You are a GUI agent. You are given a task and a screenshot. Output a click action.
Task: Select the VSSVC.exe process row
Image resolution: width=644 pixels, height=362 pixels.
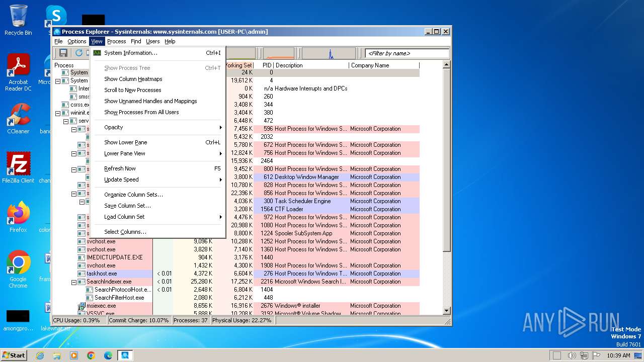[236, 313]
